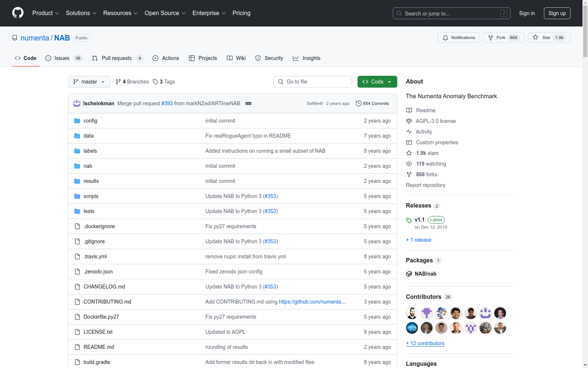Screen dimensions: 588x368
Task: Click the fork icon beside 868 forks
Action: 409,174
